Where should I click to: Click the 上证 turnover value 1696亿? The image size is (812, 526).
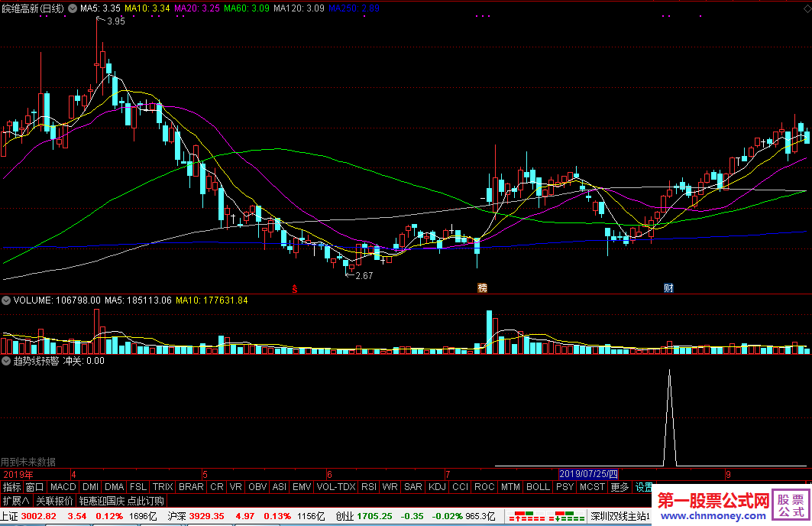[x=143, y=516]
